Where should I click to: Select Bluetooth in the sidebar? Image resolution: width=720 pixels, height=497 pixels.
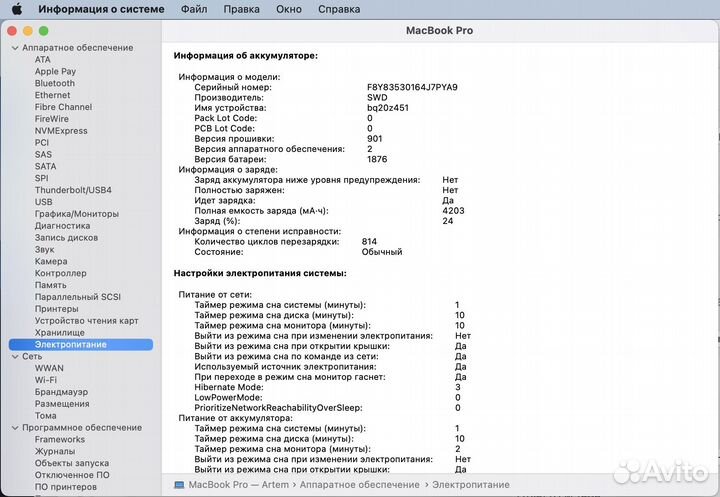point(55,83)
